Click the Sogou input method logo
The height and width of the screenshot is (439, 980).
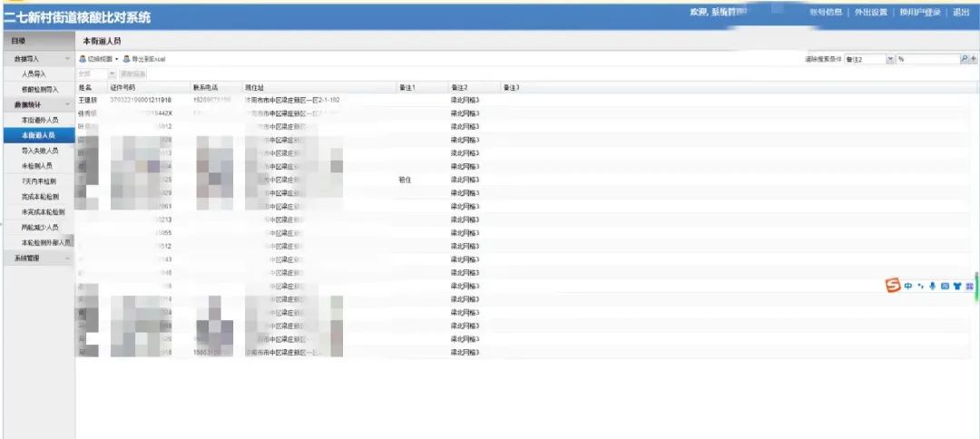894,286
